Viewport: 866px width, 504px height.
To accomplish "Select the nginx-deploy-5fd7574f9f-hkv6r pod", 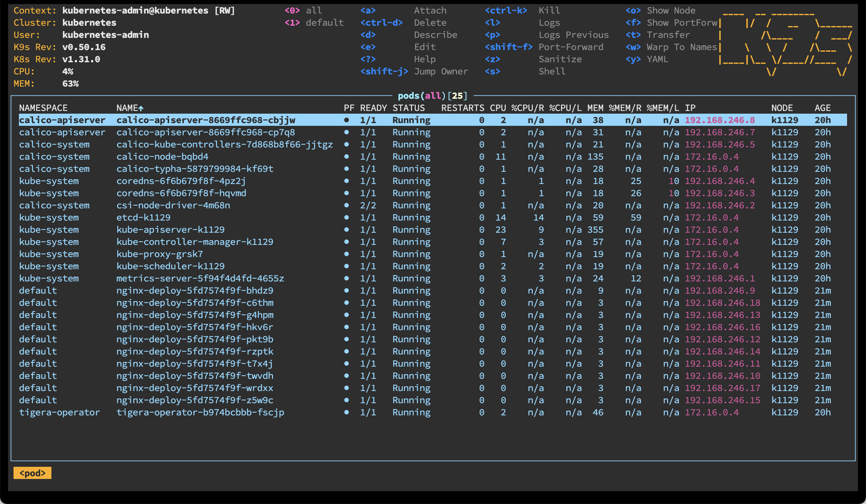I will click(195, 327).
